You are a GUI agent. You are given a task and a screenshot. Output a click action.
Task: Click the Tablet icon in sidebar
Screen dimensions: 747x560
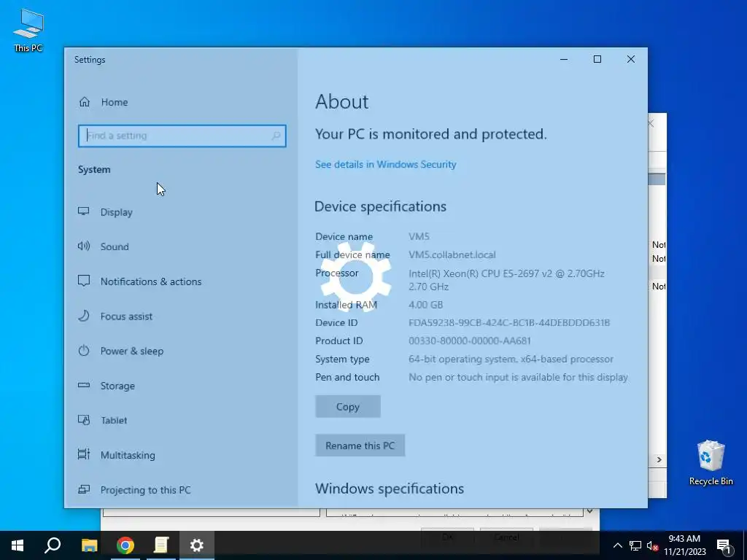pos(84,420)
